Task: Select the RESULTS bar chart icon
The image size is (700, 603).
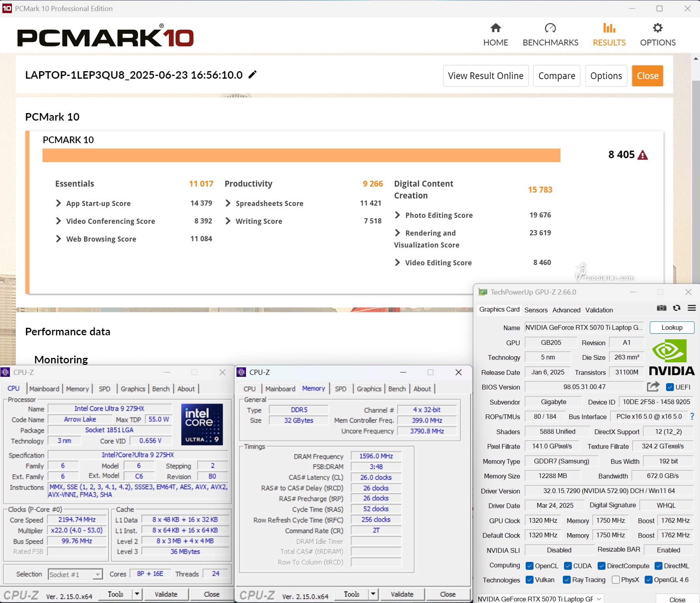Action: [x=609, y=28]
